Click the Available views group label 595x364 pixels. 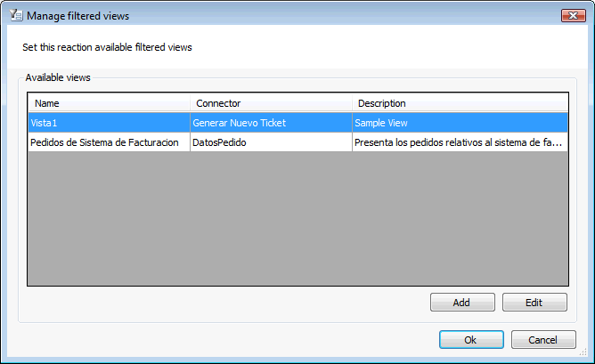click(58, 77)
